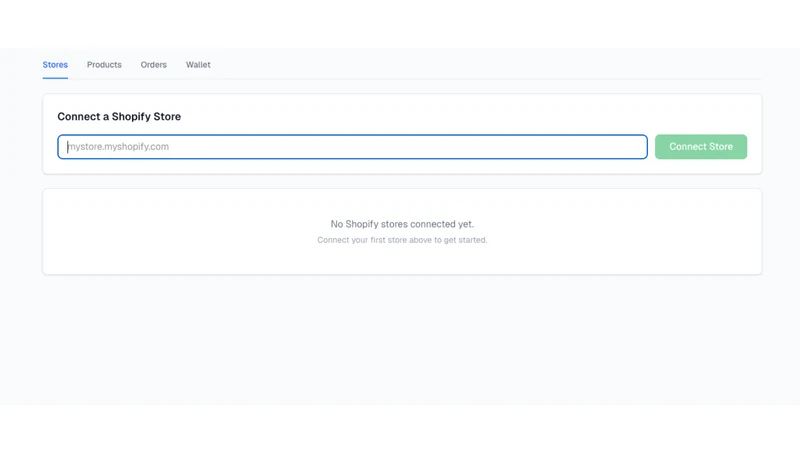800x450 pixels.
Task: Select the Wallet tab
Action: pyautogui.click(x=198, y=65)
